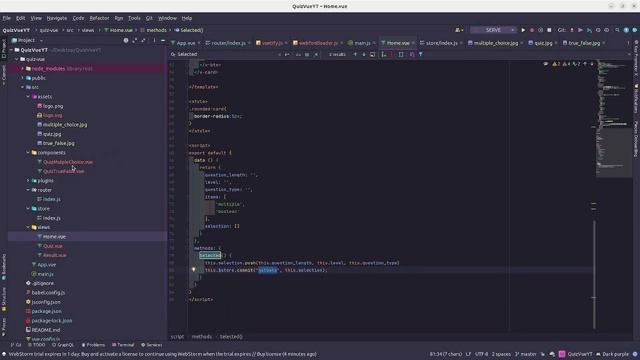The width and height of the screenshot is (640, 360).
Task: Open the Tools menu
Action: (134, 18)
